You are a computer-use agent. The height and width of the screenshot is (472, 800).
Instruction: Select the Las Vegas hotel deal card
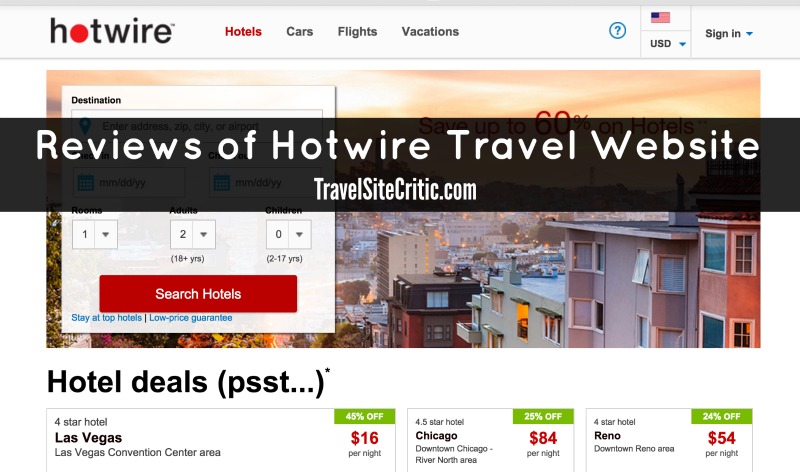(x=221, y=440)
